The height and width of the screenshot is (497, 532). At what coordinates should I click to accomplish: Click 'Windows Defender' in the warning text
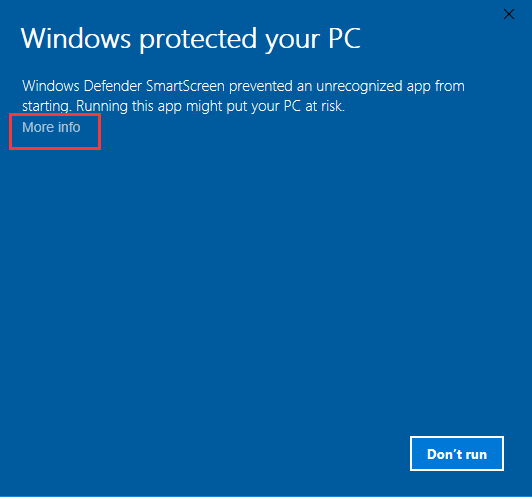82,86
